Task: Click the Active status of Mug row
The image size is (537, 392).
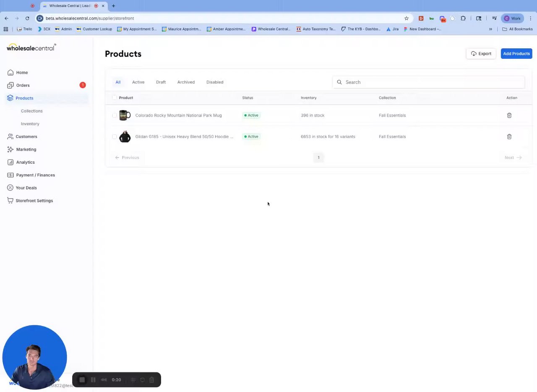Action: click(x=251, y=115)
